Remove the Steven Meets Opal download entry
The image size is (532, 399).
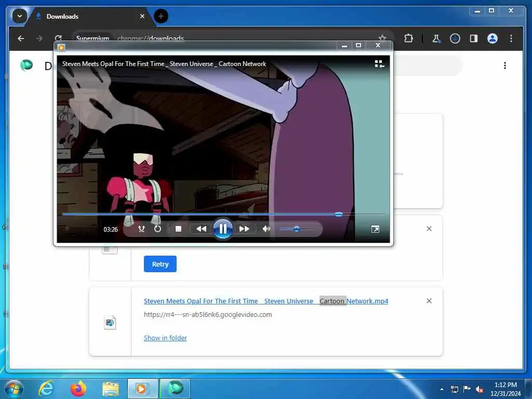click(429, 301)
